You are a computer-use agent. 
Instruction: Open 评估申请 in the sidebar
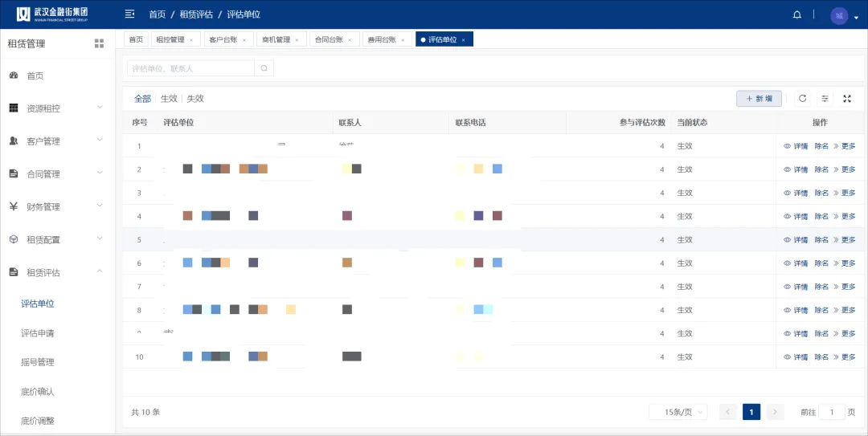[38, 333]
